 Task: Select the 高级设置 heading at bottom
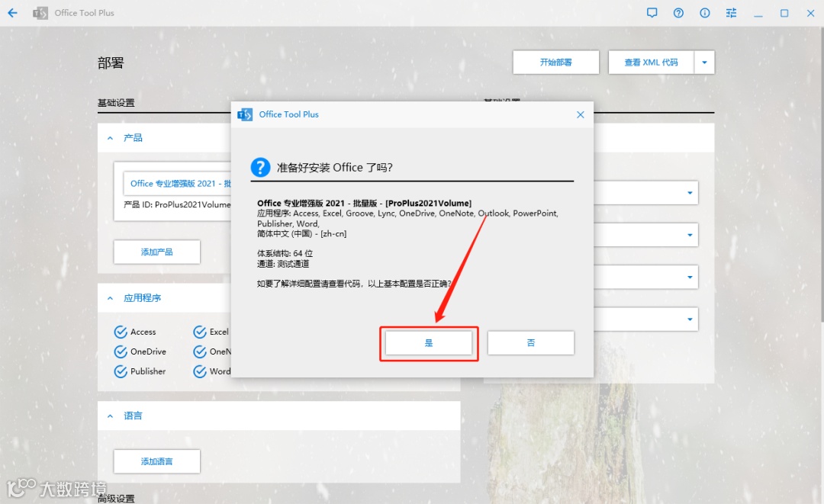pos(116,498)
